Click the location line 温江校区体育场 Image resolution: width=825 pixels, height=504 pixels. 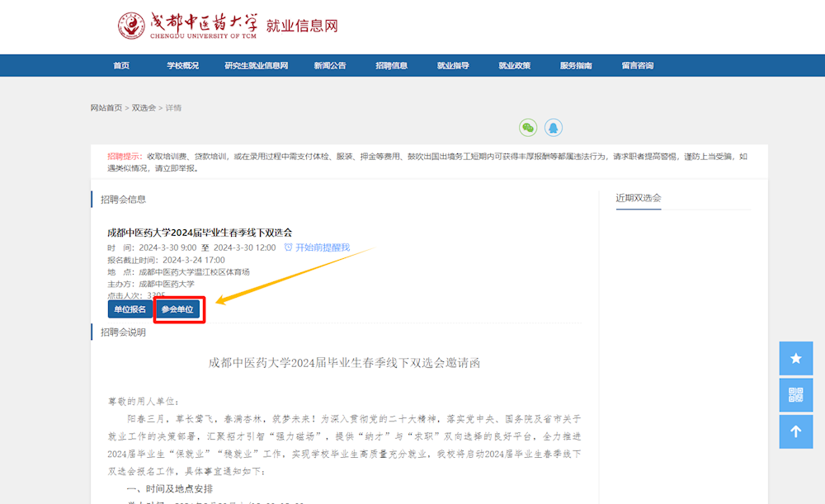179,272
